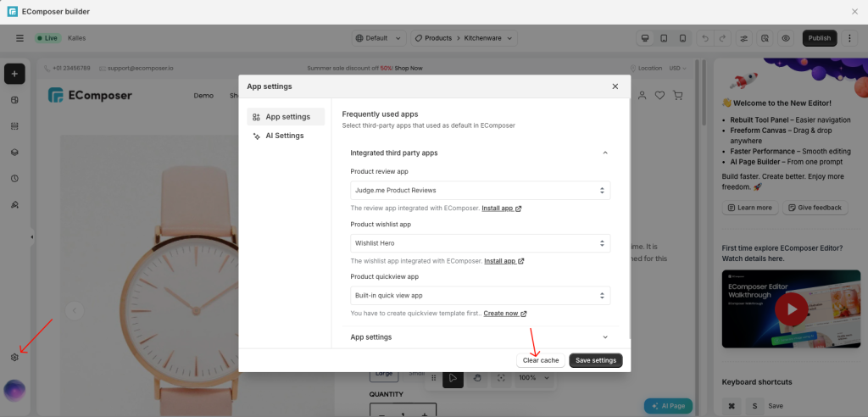Click the Give feedback button
This screenshot has height=417, width=868.
815,208
